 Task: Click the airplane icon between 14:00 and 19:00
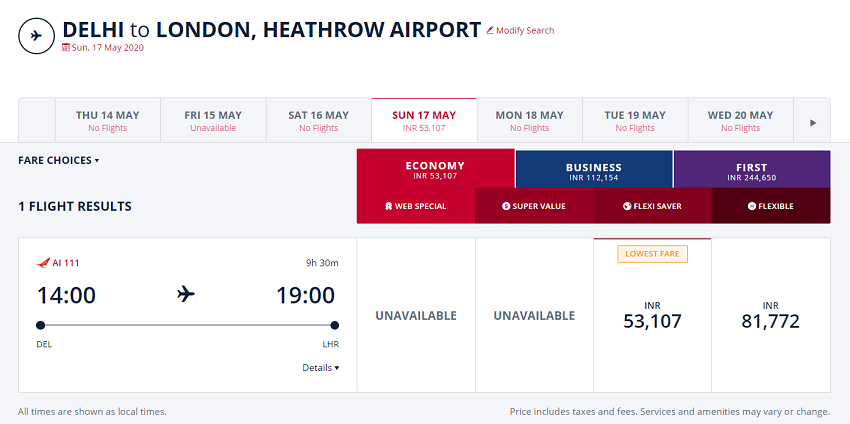click(185, 295)
